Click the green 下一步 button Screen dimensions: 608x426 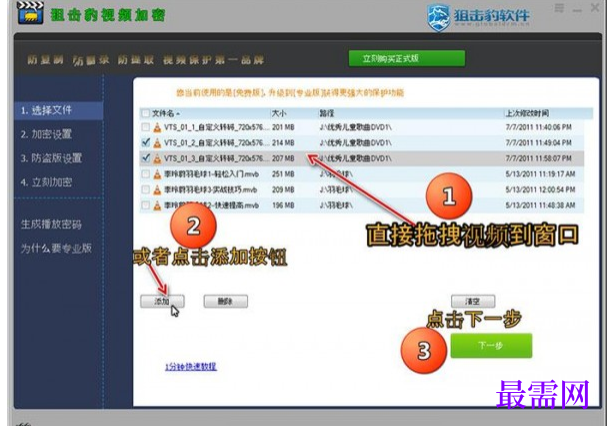coord(491,345)
